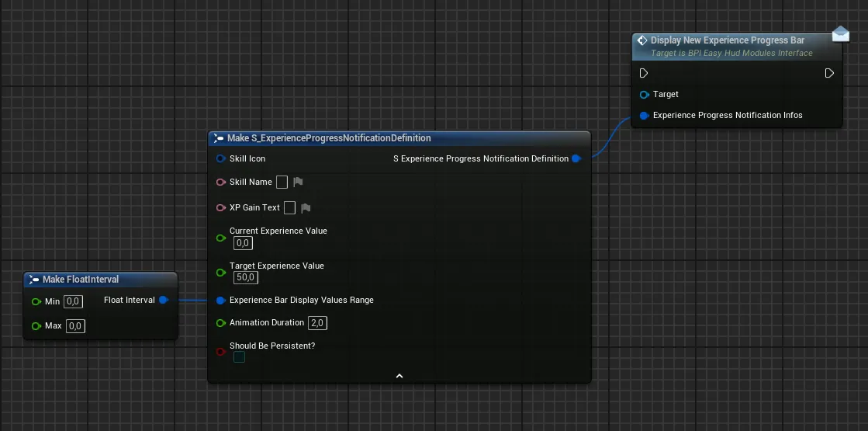This screenshot has width=868, height=431.
Task: Click the Experience Bar Display Values Range pin
Action: (x=220, y=301)
